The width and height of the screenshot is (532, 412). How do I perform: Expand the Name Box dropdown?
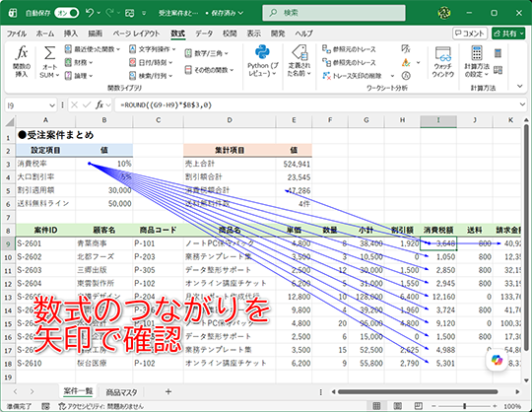52,105
